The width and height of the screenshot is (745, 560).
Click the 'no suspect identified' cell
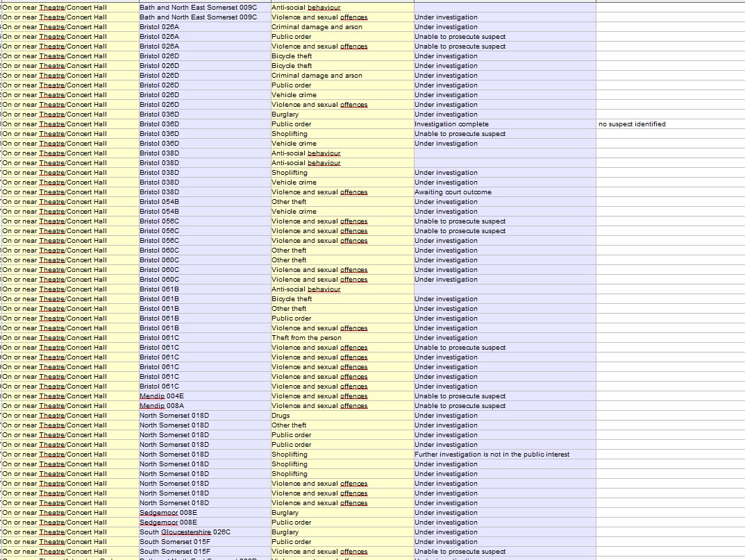pyautogui.click(x=632, y=124)
